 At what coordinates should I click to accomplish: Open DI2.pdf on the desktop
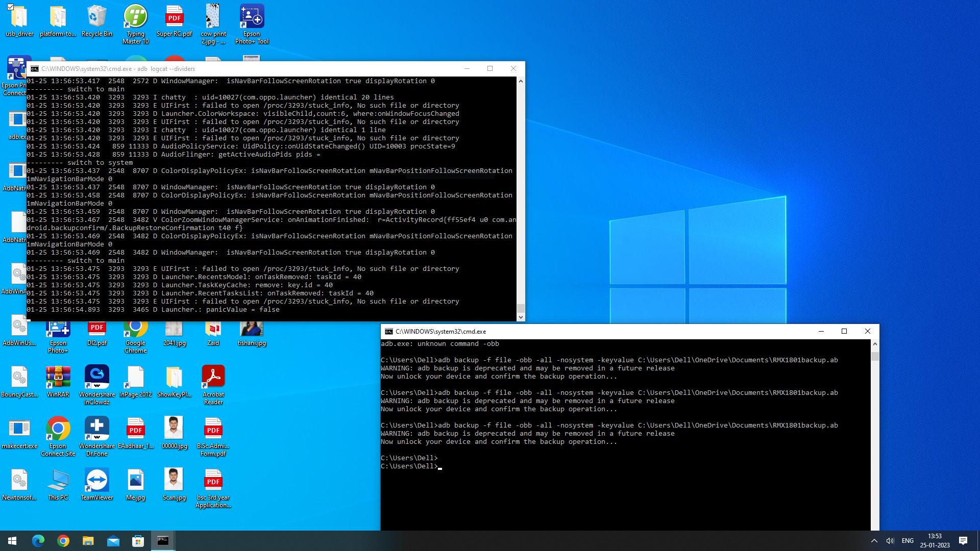[96, 334]
